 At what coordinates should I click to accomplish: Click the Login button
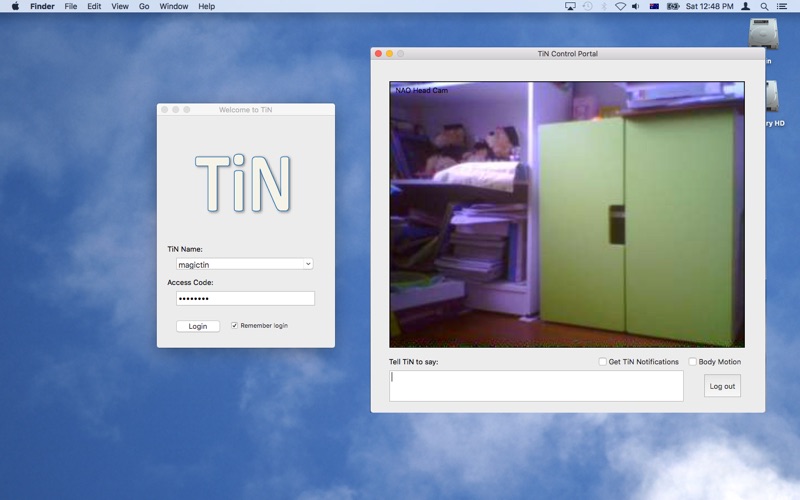198,326
